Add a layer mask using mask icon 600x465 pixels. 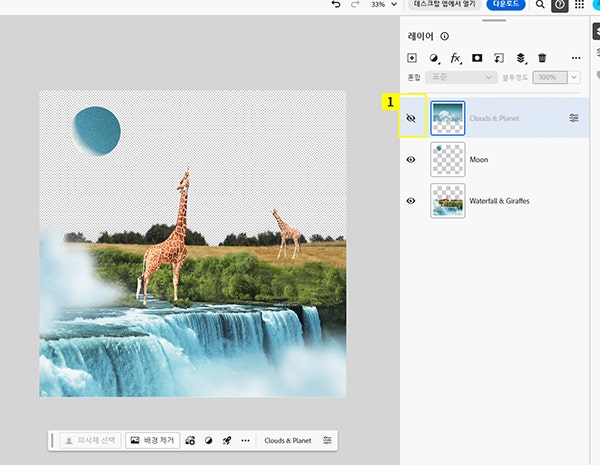(477, 59)
